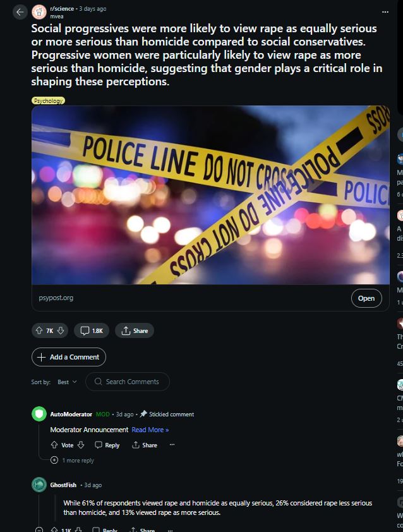Focus the Search Comments field
The height and width of the screenshot is (532, 403).
[128, 382]
